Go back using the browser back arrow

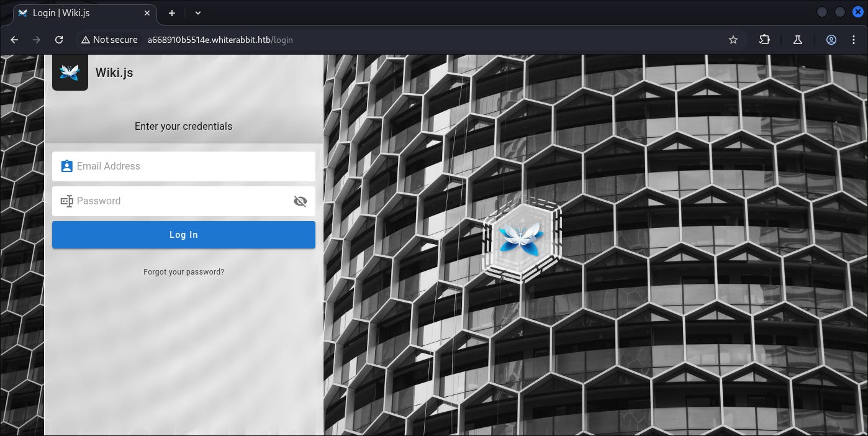click(x=14, y=40)
